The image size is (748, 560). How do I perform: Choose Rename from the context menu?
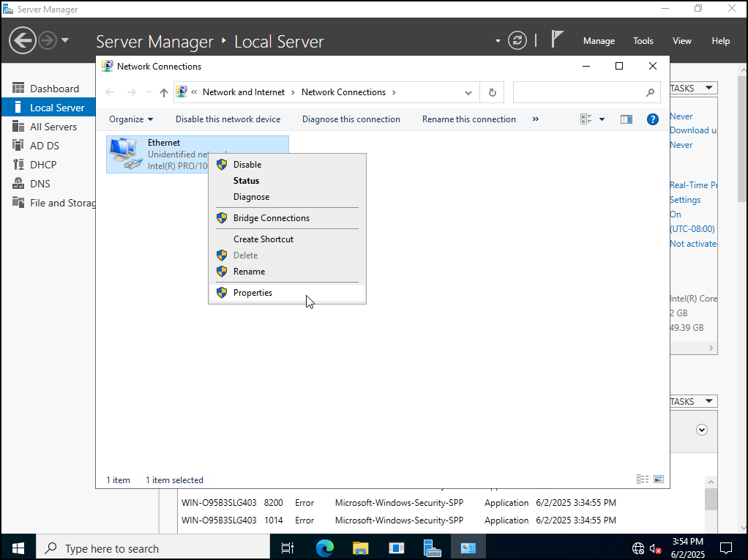point(287,272)
